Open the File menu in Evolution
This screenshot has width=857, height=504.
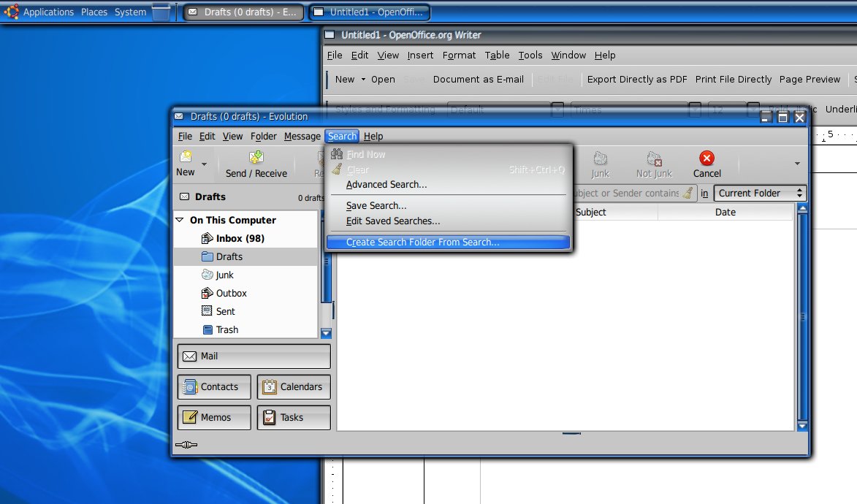pos(185,136)
